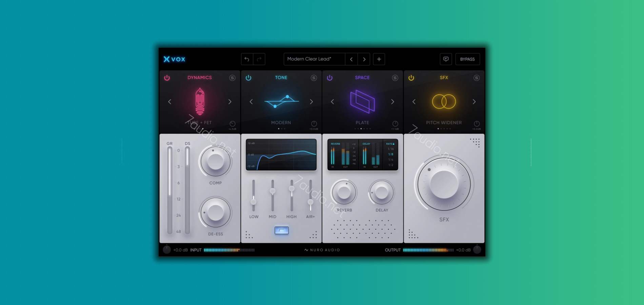This screenshot has height=305, width=644.
Task: Switch to the previous Space mode
Action: click(x=333, y=102)
